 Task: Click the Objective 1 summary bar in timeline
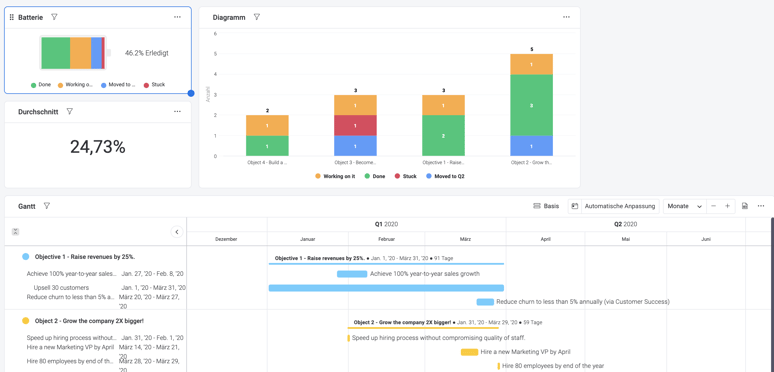[x=387, y=264]
